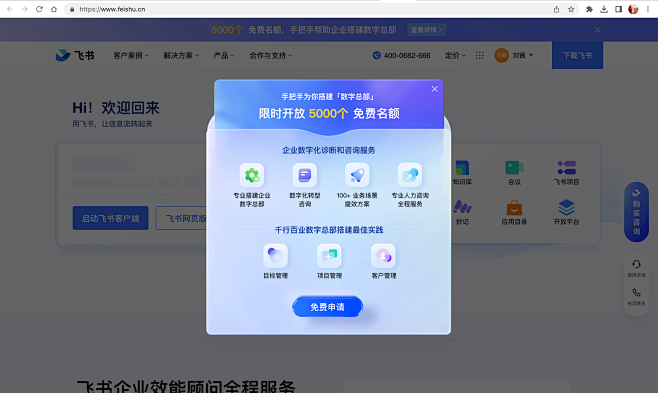The image size is (658, 393).
Task: Expand 合作与支持 menu
Action: pos(271,55)
